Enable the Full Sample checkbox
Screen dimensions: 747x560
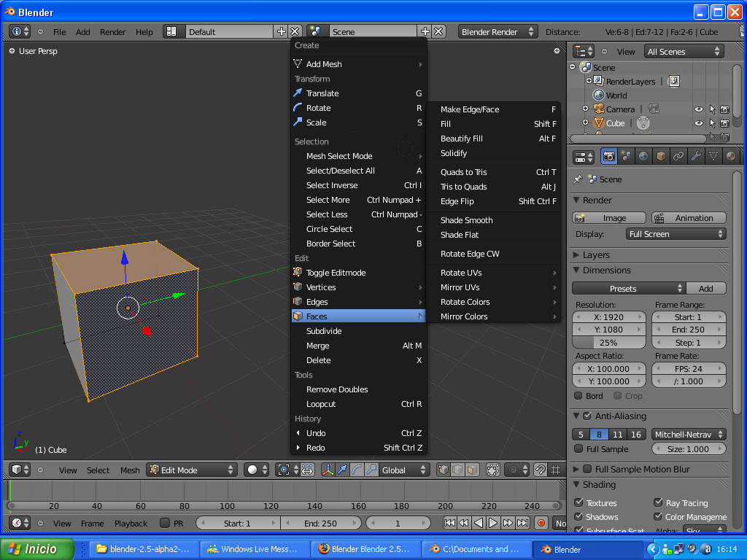(578, 448)
